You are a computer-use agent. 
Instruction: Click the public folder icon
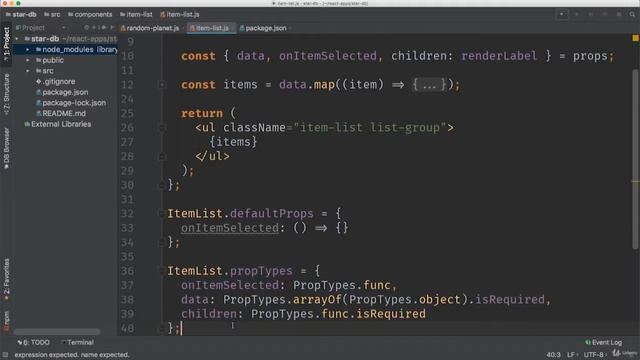(x=38, y=60)
